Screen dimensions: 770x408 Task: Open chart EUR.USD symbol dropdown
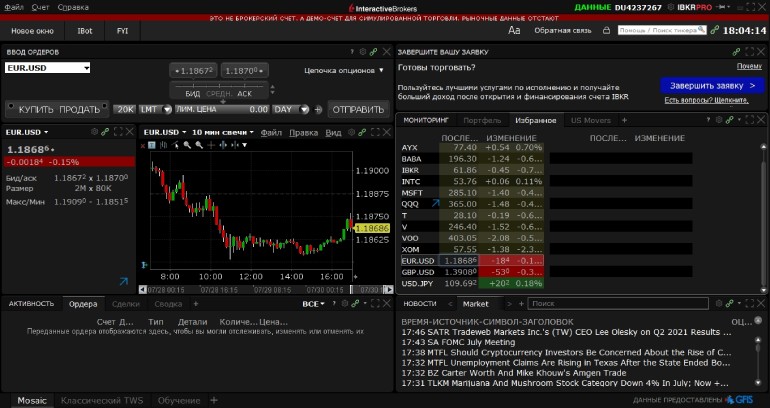tap(165, 132)
